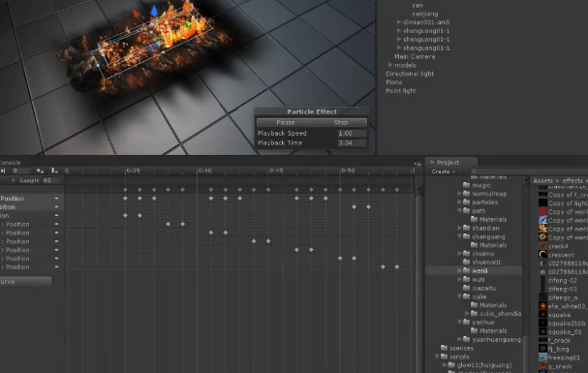Viewport: 588px width, 373px height.
Task: Click minus button on bold Position curve row
Action: coord(56,199)
